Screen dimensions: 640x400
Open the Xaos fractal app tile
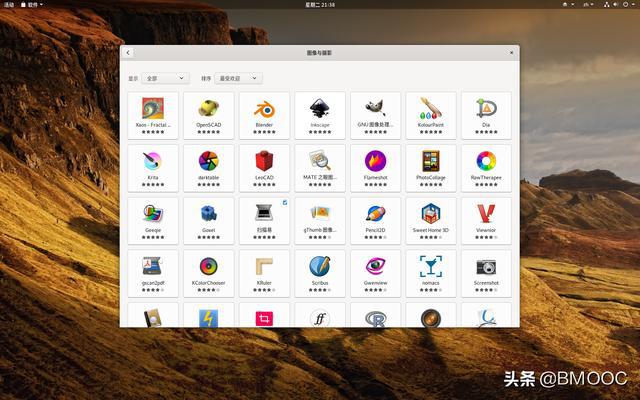(153, 116)
